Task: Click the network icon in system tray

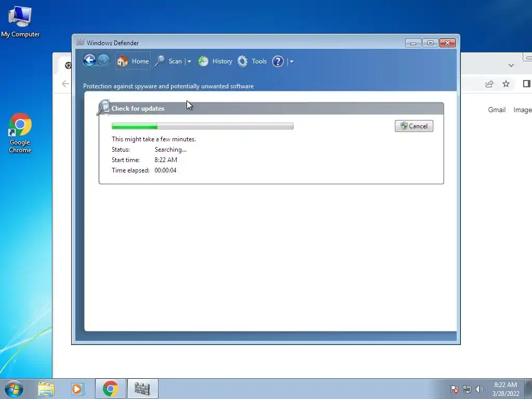Action: point(467,389)
